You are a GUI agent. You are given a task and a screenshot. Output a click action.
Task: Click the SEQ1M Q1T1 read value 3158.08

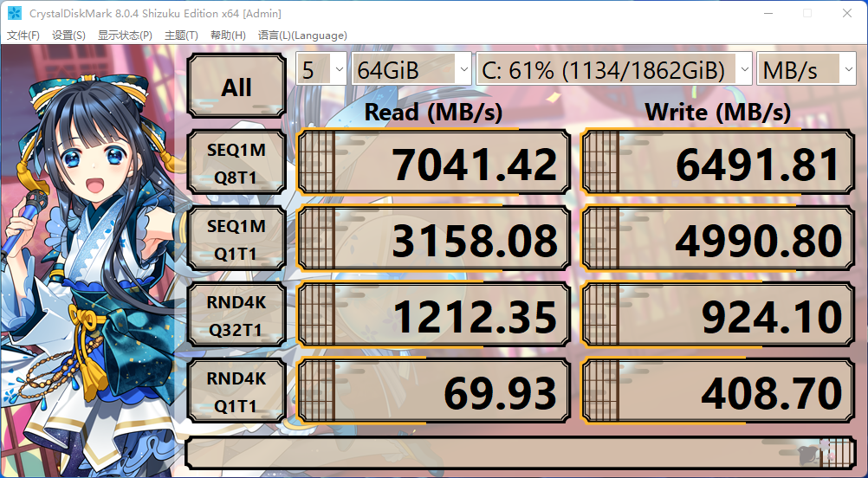coord(433,239)
